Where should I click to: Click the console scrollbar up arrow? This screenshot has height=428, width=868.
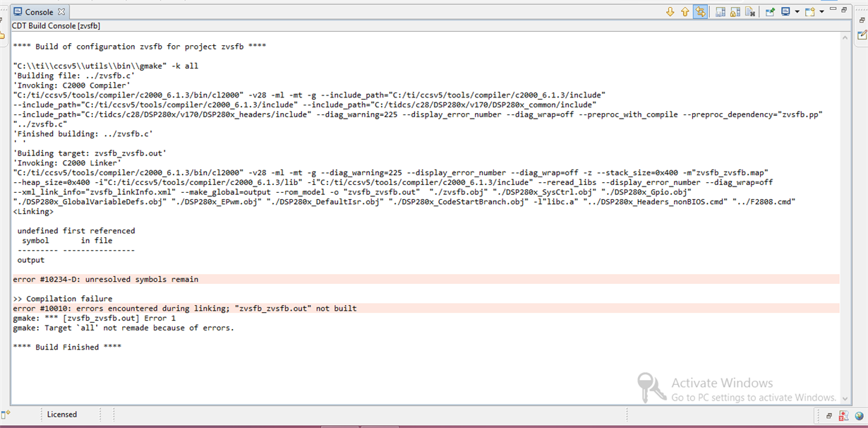click(845, 37)
